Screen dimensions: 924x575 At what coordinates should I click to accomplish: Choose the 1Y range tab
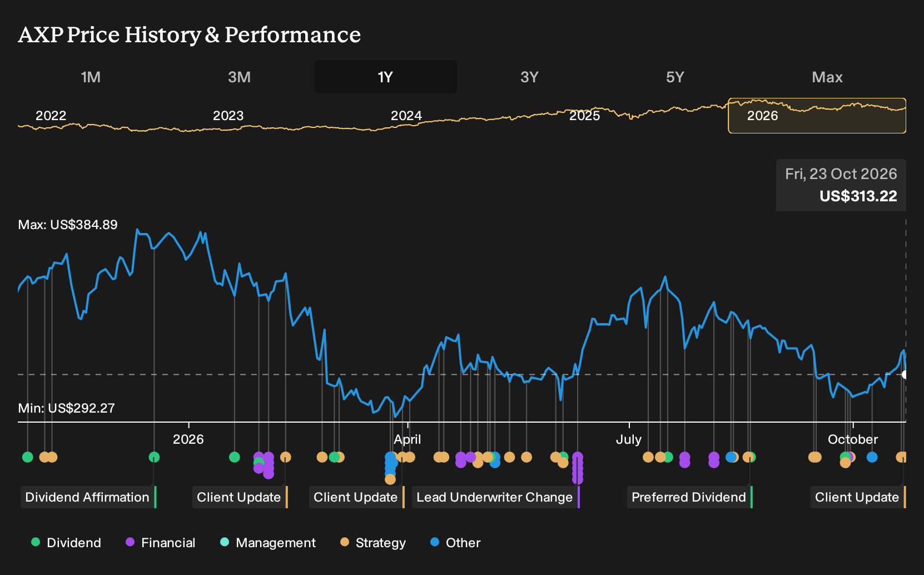point(386,77)
